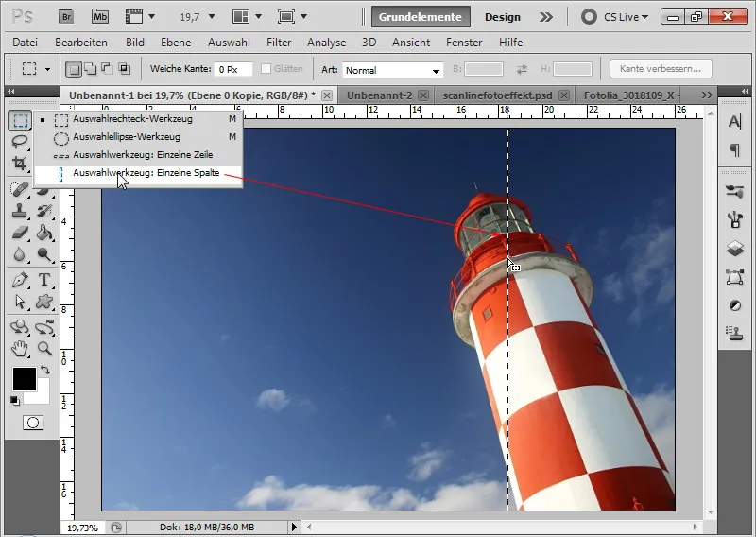This screenshot has height=537, width=756.
Task: Set selection mode to Subtract from Selection
Action: [107, 69]
